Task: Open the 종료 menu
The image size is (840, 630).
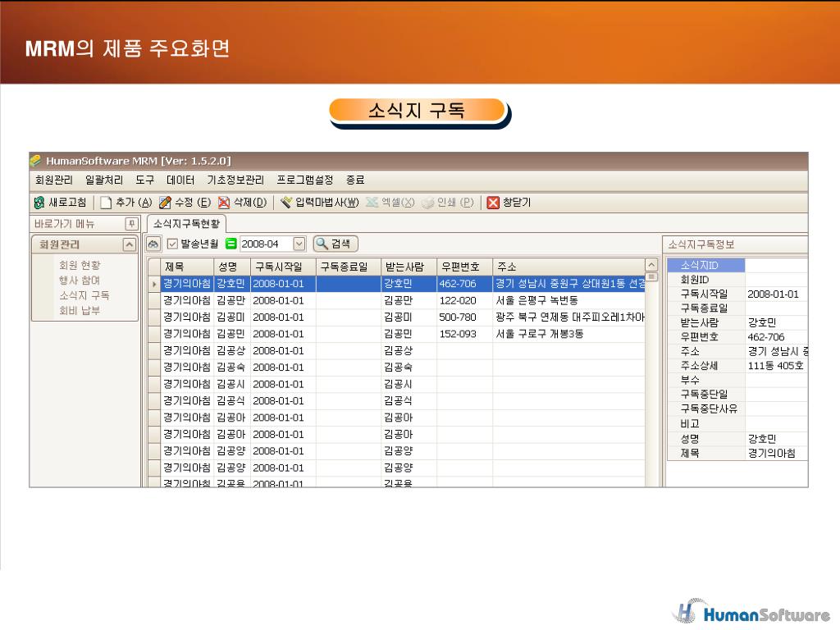Action: [354, 180]
